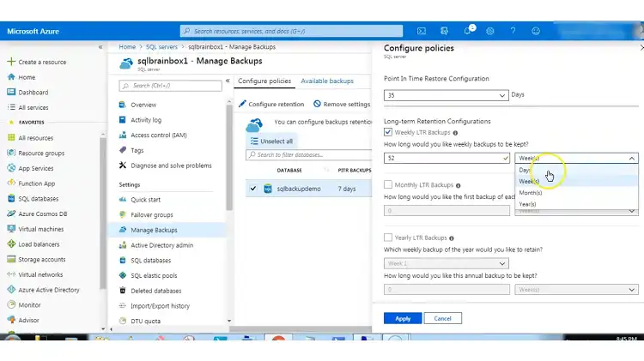The height and width of the screenshot is (361, 644).
Task: Switch to Configure policies tab
Action: [x=264, y=81]
